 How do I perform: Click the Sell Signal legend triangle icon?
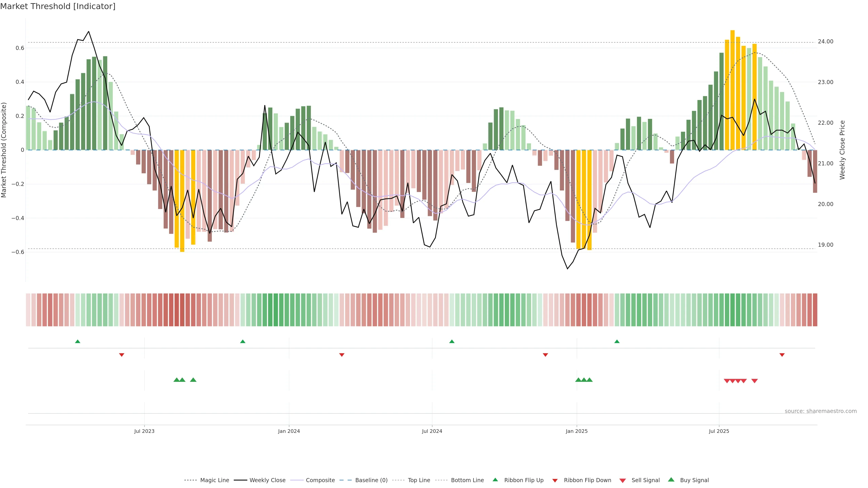622,480
